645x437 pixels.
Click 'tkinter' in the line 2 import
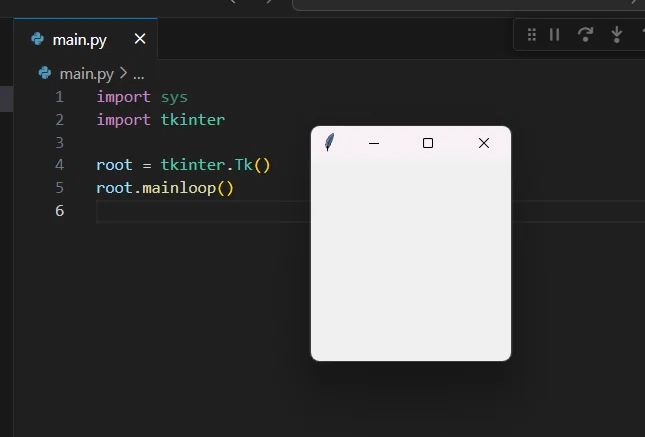coord(193,120)
